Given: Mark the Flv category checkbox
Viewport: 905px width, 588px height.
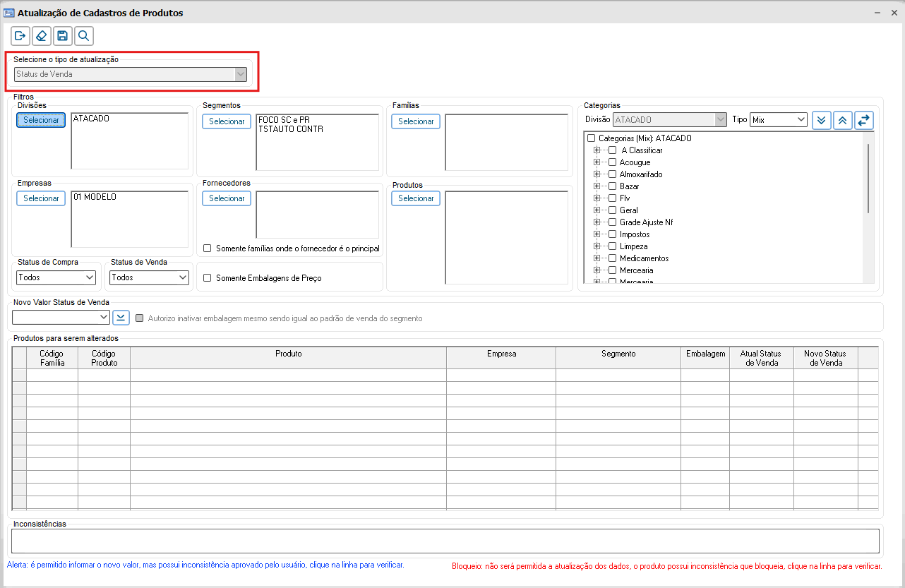Looking at the screenshot, I should [613, 198].
